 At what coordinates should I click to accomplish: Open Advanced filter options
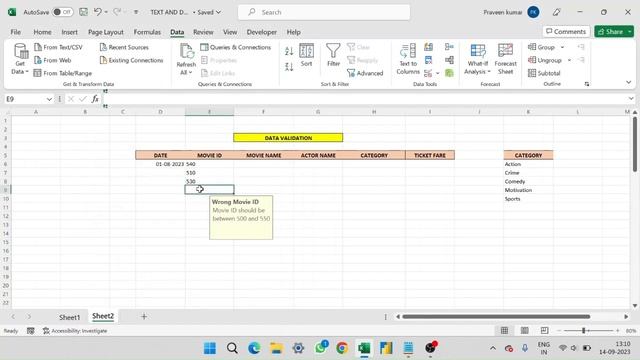coord(365,73)
